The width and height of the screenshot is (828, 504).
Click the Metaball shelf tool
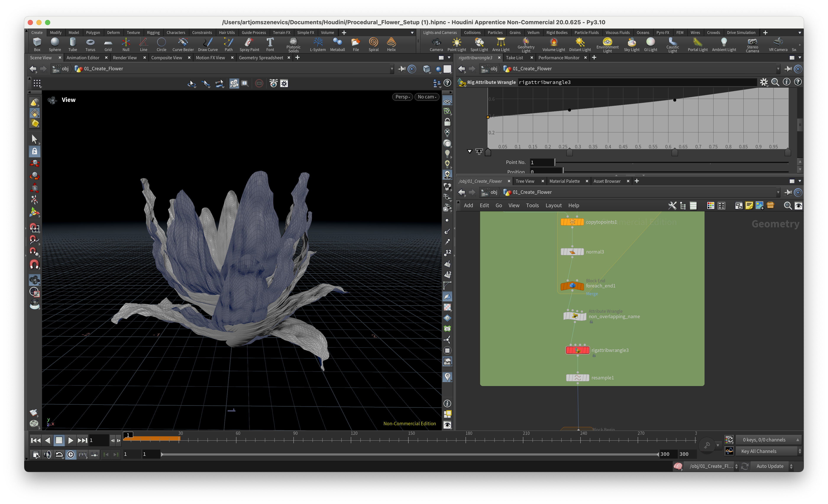tap(337, 44)
